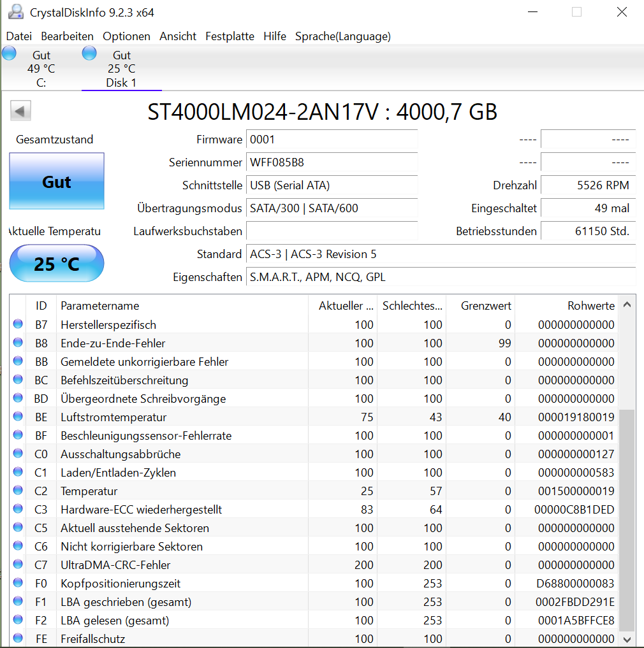Open the Festplatte menu
This screenshot has width=644, height=648.
(x=230, y=36)
